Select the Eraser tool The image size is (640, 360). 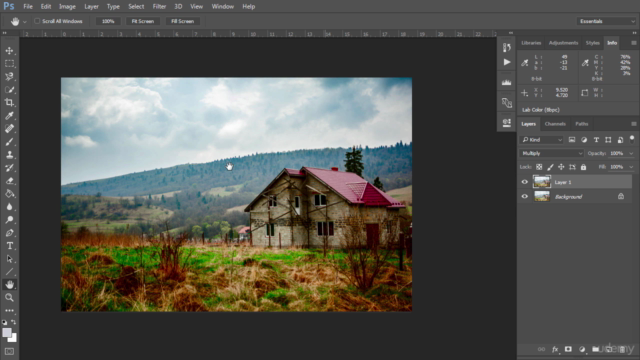point(9,181)
